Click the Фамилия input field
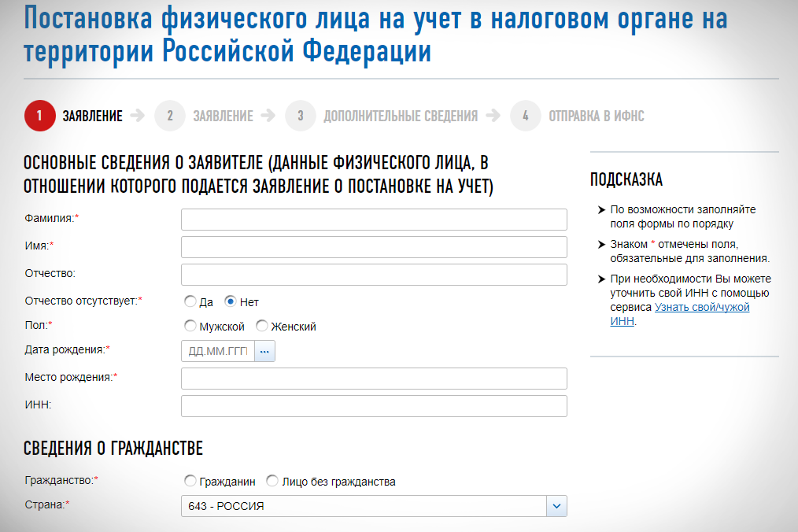The image size is (798, 532). (x=374, y=220)
